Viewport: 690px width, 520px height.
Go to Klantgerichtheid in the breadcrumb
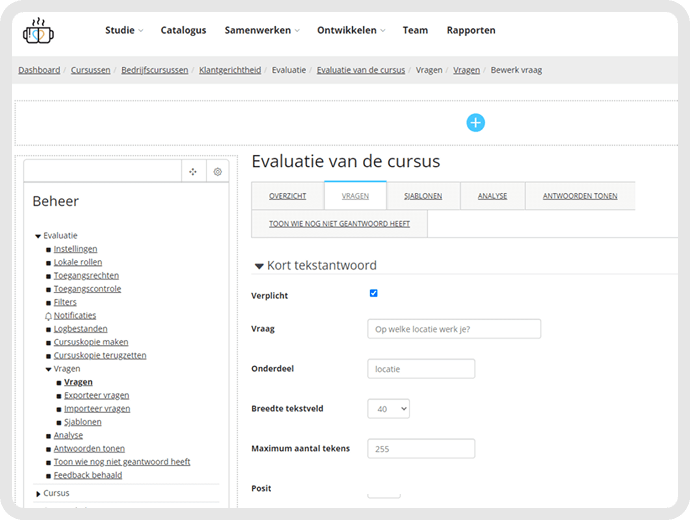tap(230, 70)
